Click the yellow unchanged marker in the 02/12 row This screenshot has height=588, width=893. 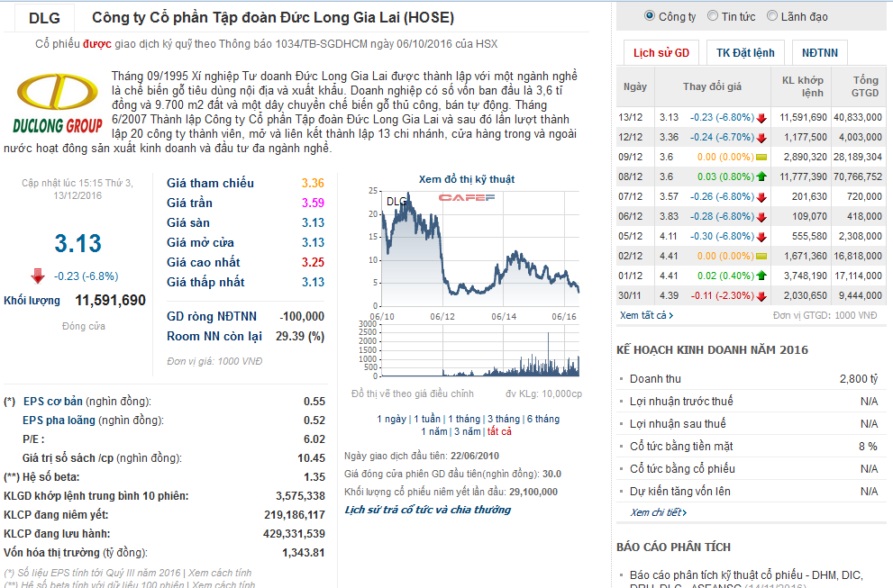761,256
